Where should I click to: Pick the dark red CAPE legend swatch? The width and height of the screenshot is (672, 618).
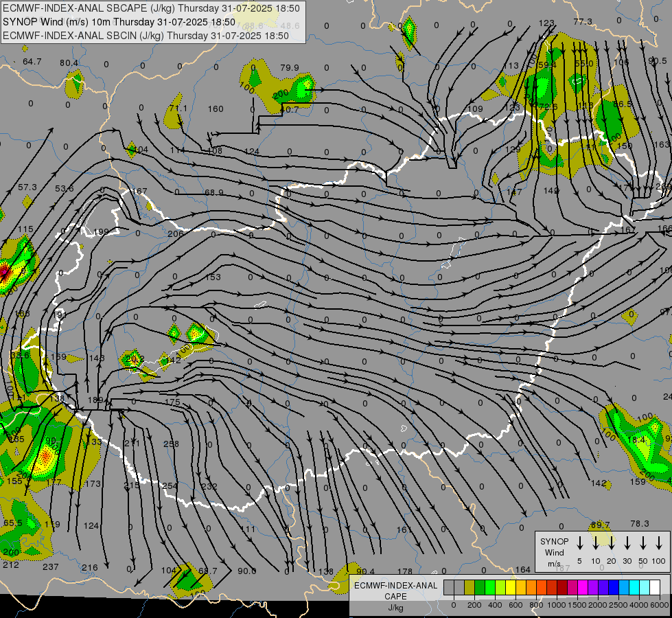click(562, 587)
